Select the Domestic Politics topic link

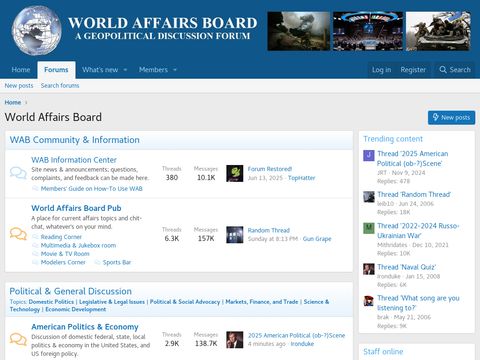pos(51,302)
